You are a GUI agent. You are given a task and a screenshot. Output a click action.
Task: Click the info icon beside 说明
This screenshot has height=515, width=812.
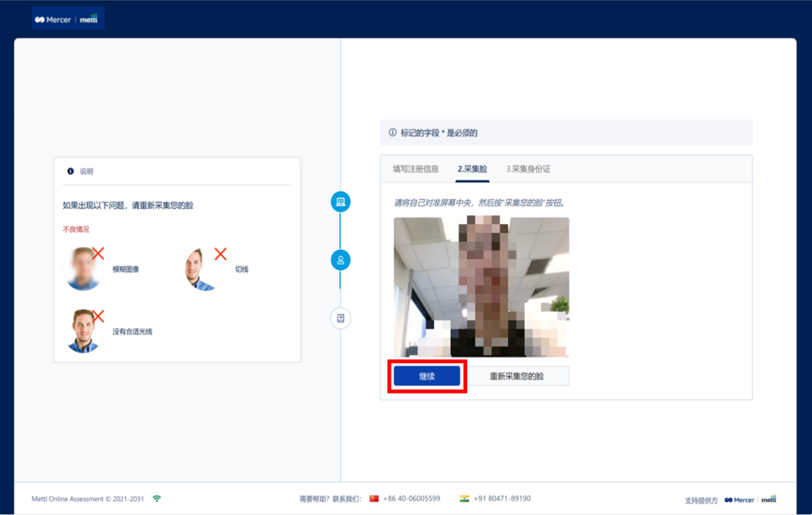(71, 171)
